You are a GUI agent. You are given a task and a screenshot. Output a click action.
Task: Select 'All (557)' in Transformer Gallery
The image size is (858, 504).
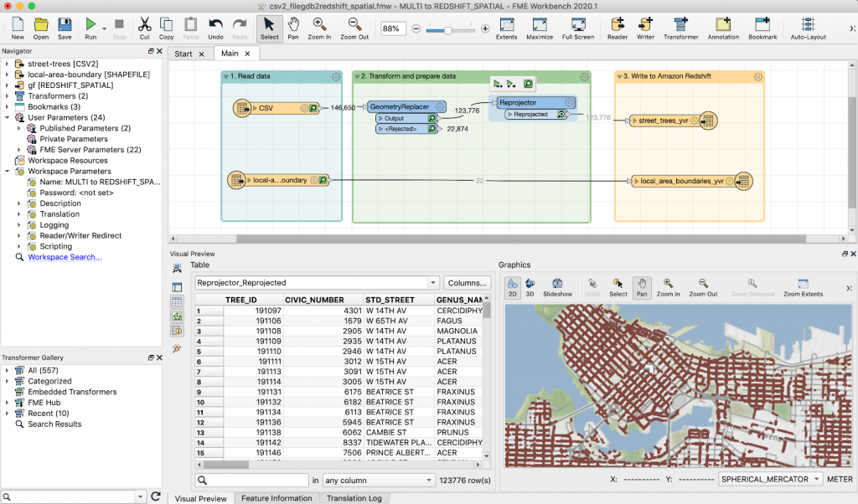[x=44, y=370]
